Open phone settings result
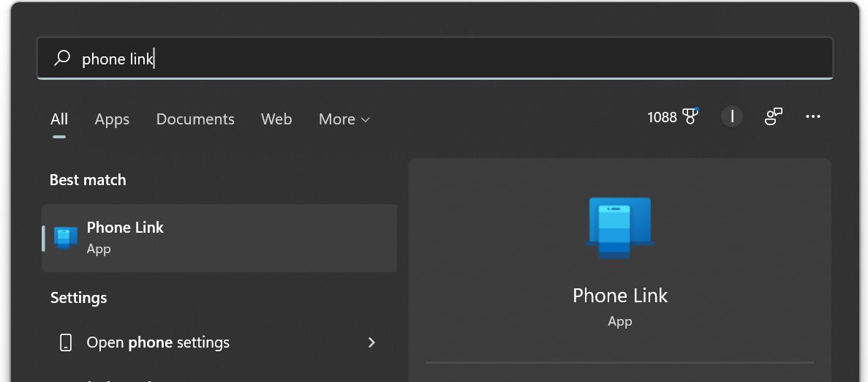Image resolution: width=868 pixels, height=382 pixels. (x=220, y=342)
